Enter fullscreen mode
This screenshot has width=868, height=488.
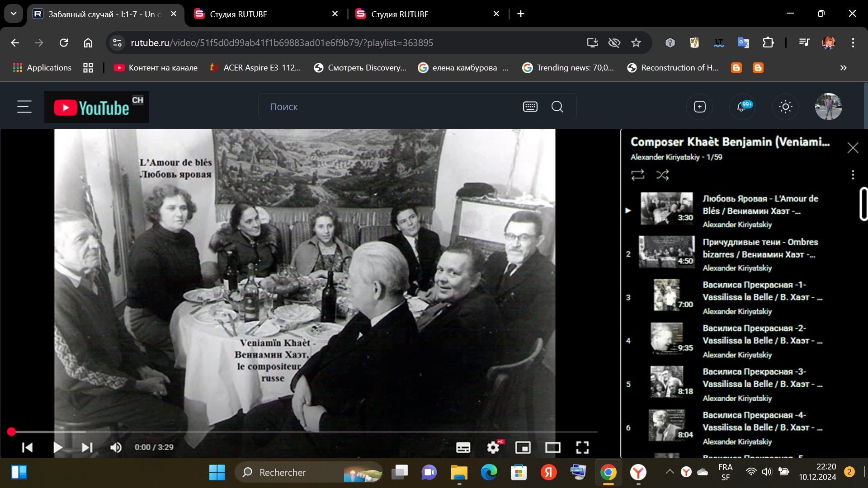point(582,447)
